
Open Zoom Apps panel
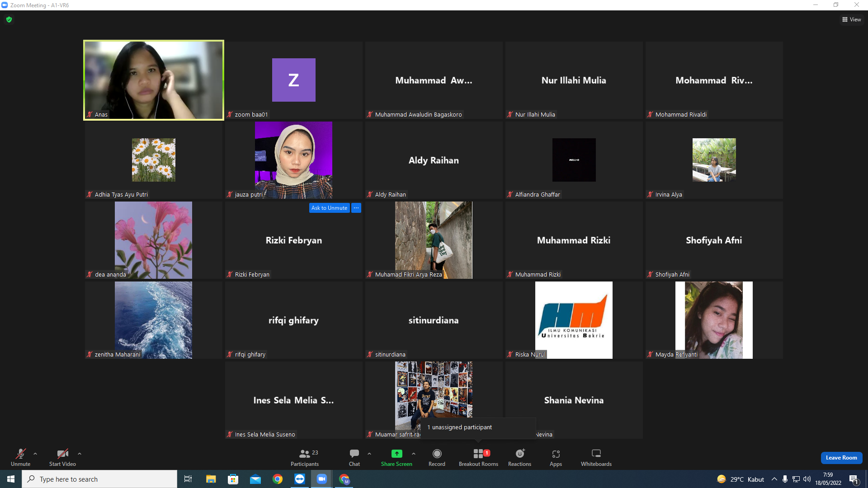click(556, 457)
